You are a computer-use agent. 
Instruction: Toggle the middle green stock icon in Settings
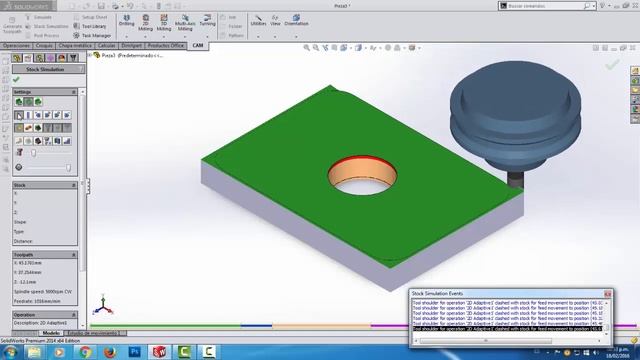coord(28,102)
